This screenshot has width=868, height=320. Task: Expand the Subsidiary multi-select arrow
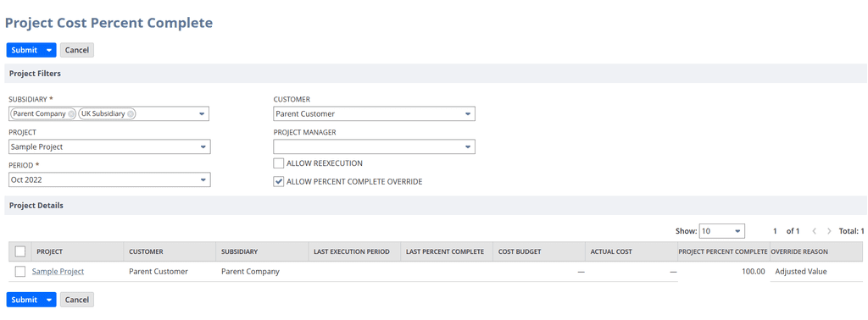tap(202, 113)
